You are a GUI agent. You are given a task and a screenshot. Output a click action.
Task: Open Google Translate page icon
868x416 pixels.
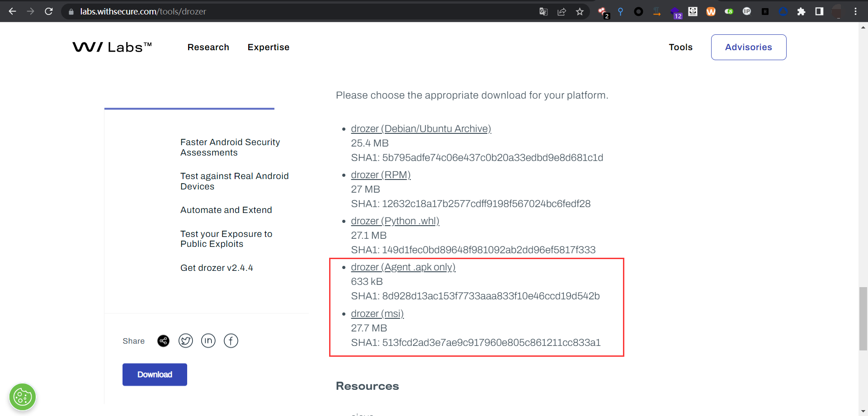tap(543, 12)
